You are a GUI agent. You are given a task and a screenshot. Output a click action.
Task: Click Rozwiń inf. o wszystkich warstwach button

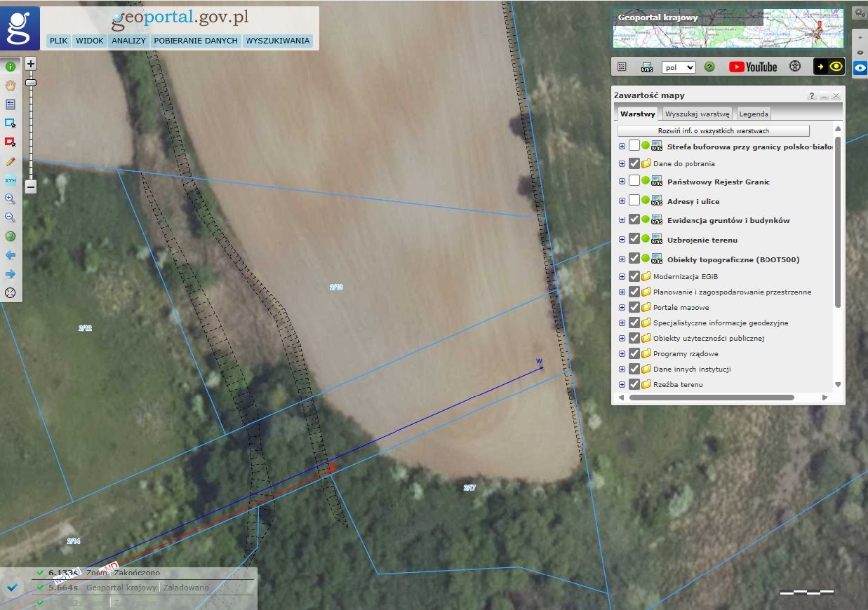pyautogui.click(x=713, y=131)
